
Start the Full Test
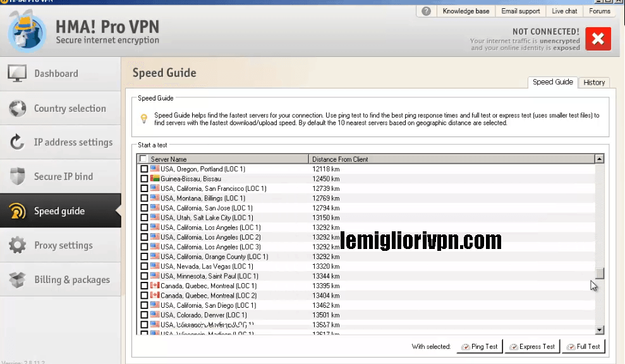tap(583, 346)
